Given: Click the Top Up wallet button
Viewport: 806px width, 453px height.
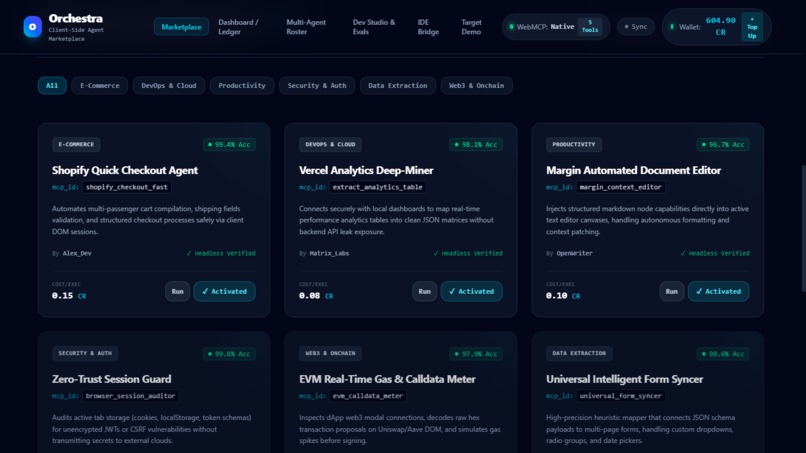Looking at the screenshot, I should [x=752, y=27].
